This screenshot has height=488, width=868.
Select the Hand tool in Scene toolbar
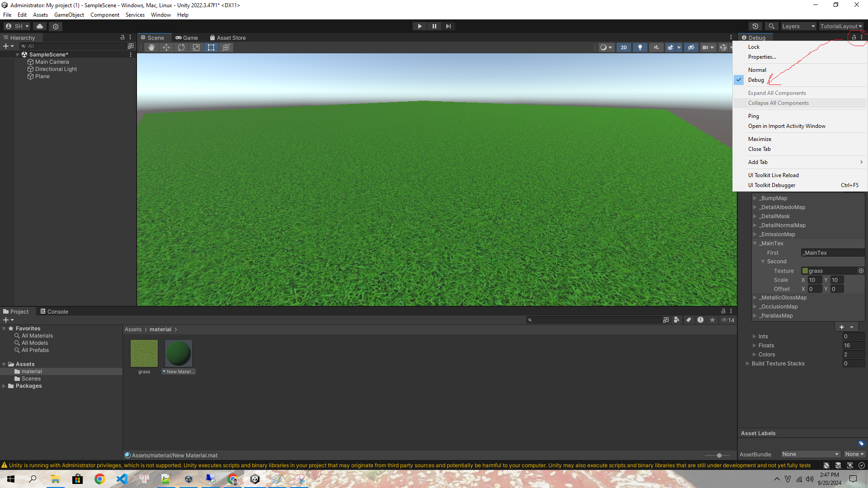(x=151, y=47)
